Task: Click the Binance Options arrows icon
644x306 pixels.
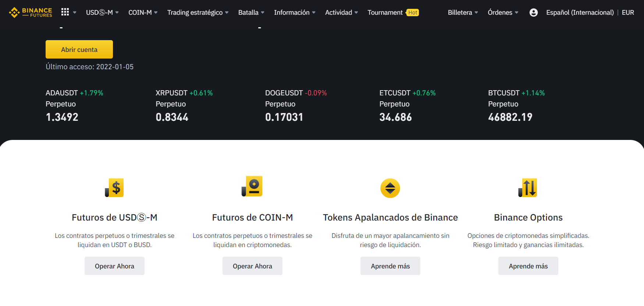Action: point(528,188)
